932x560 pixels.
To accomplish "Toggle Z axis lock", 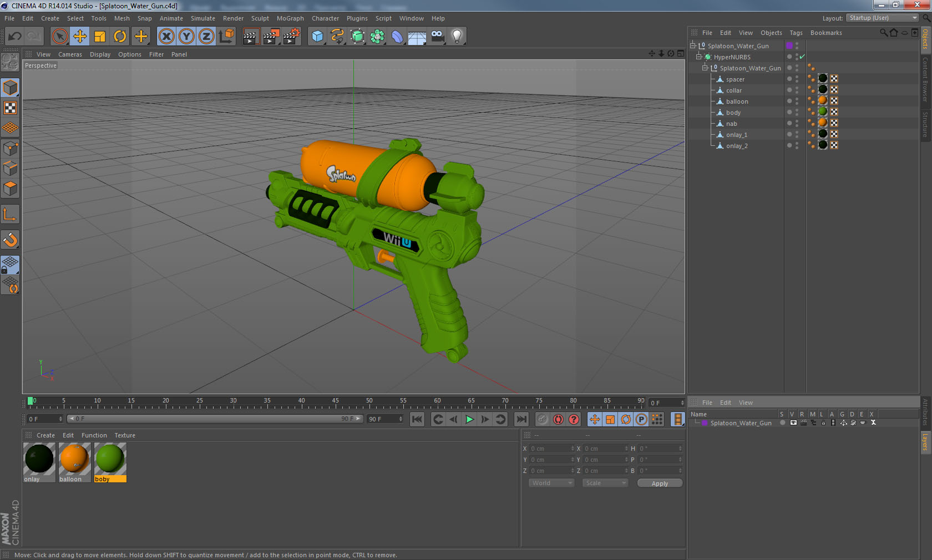I will (206, 37).
